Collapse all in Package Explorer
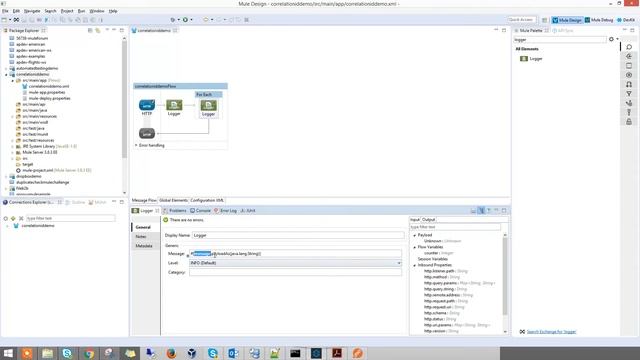Screen dimensions: 640x360 coord(90,31)
